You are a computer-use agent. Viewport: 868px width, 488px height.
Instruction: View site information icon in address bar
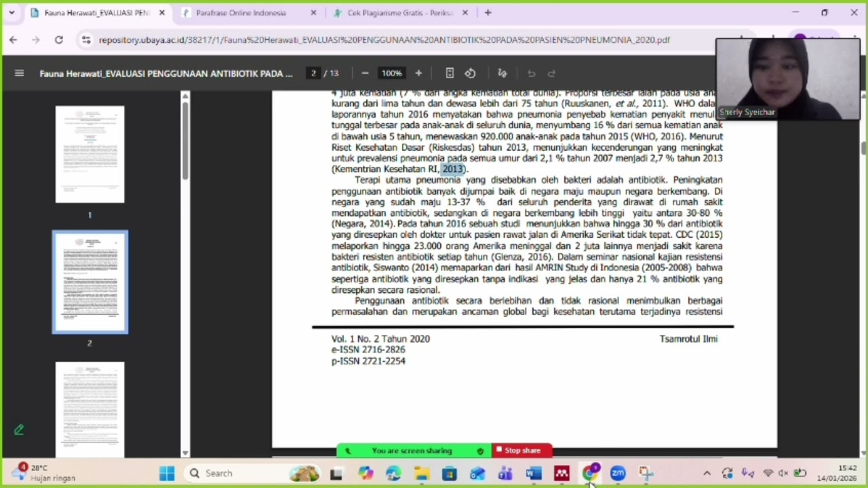(86, 40)
